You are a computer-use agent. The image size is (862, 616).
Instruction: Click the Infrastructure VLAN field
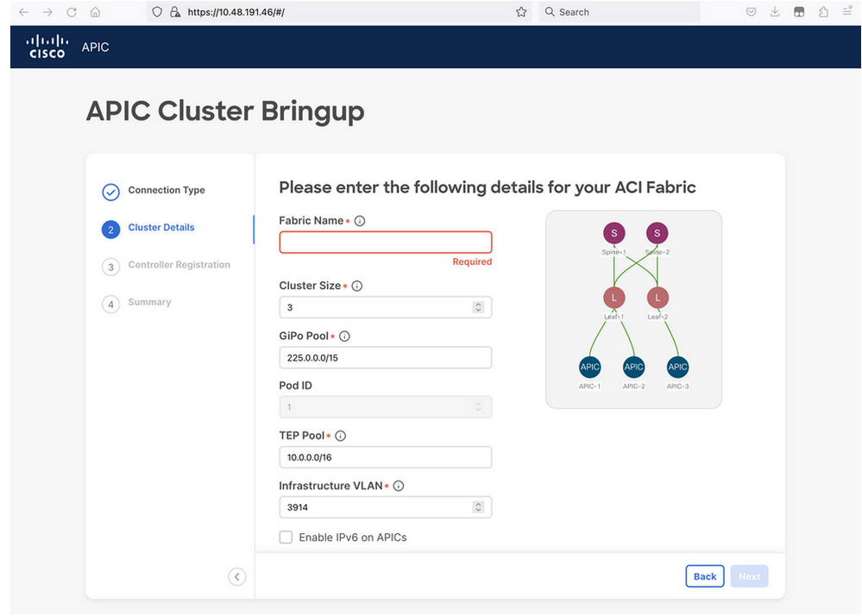(386, 507)
